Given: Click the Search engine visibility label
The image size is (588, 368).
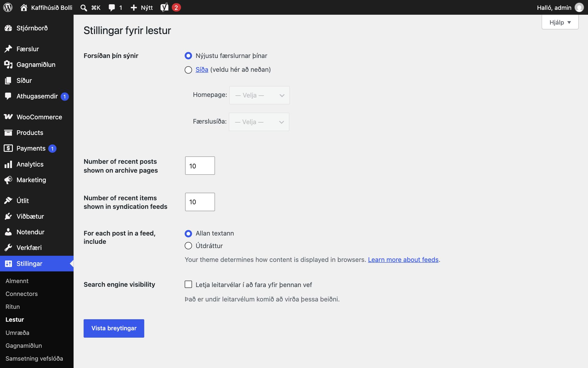Looking at the screenshot, I should point(119,285).
